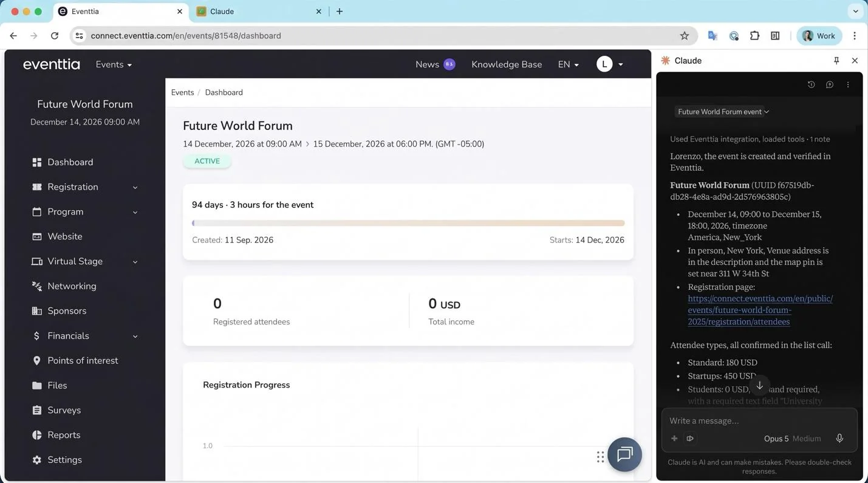Open the chat support floating button
Viewport: 868px width, 483px height.
pyautogui.click(x=624, y=454)
